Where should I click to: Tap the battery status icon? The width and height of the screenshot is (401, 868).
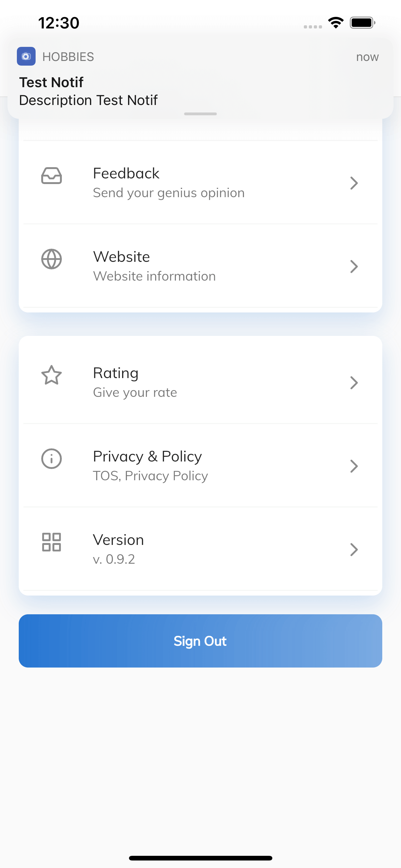[362, 22]
